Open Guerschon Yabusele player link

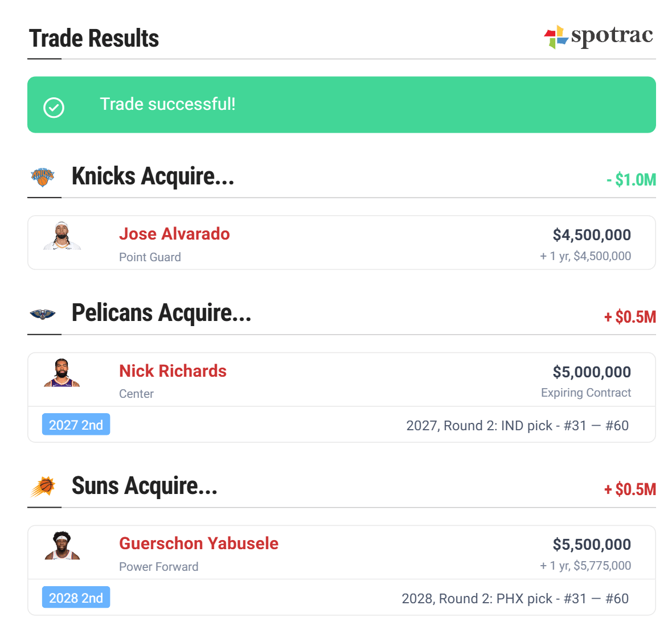point(199,543)
